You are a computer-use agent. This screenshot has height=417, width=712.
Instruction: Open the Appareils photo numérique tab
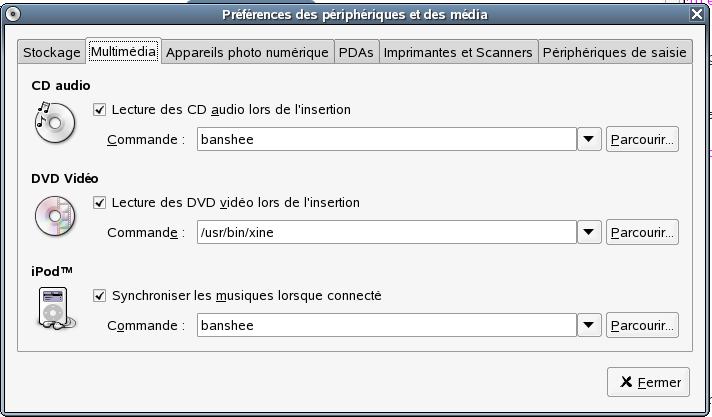point(247,52)
